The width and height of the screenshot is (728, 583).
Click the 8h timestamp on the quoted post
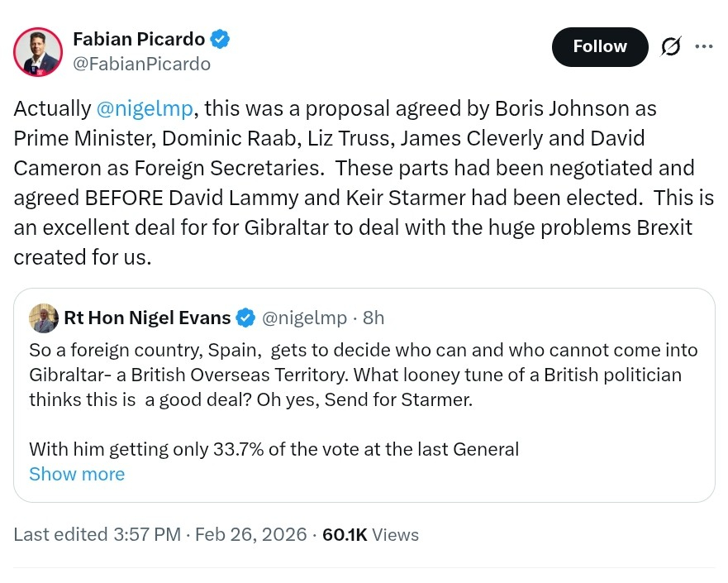coord(374,318)
